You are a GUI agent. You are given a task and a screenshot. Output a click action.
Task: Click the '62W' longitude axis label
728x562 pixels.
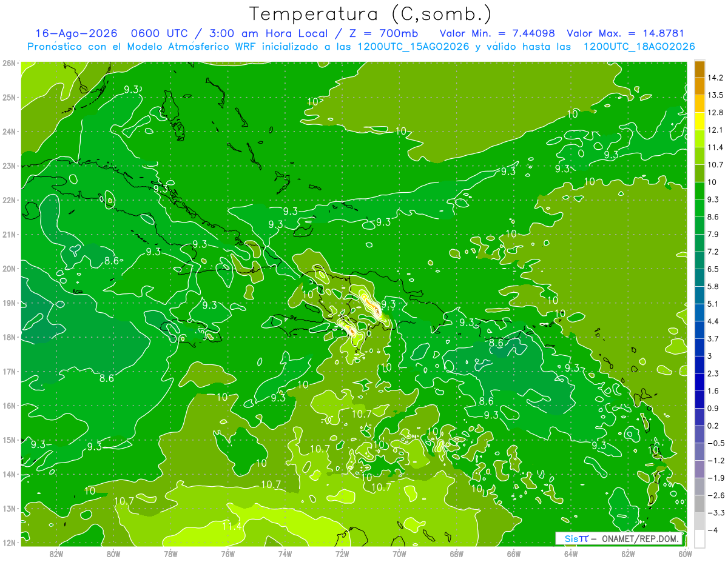(629, 553)
